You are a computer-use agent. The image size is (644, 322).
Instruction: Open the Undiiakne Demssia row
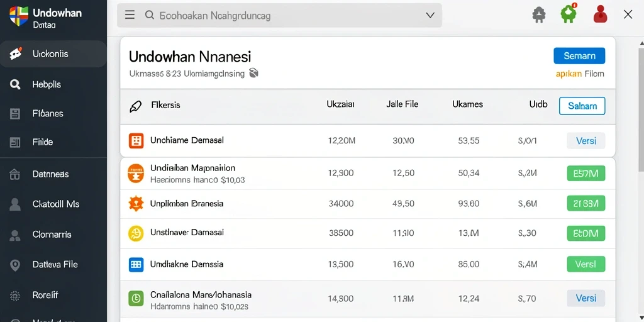point(367,265)
